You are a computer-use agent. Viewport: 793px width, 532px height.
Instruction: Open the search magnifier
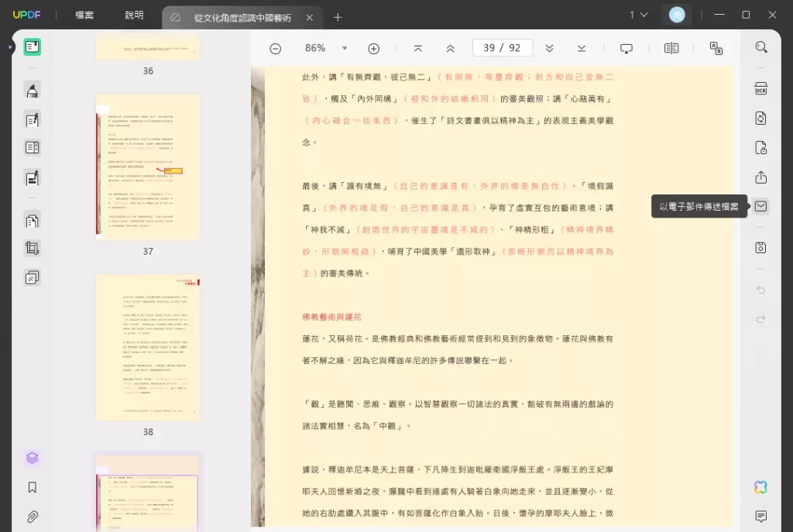tap(761, 47)
